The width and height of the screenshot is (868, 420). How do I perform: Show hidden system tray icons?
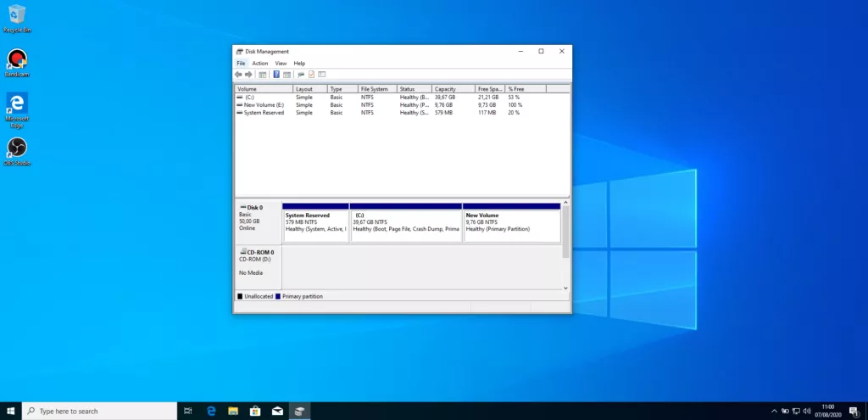pos(776,412)
